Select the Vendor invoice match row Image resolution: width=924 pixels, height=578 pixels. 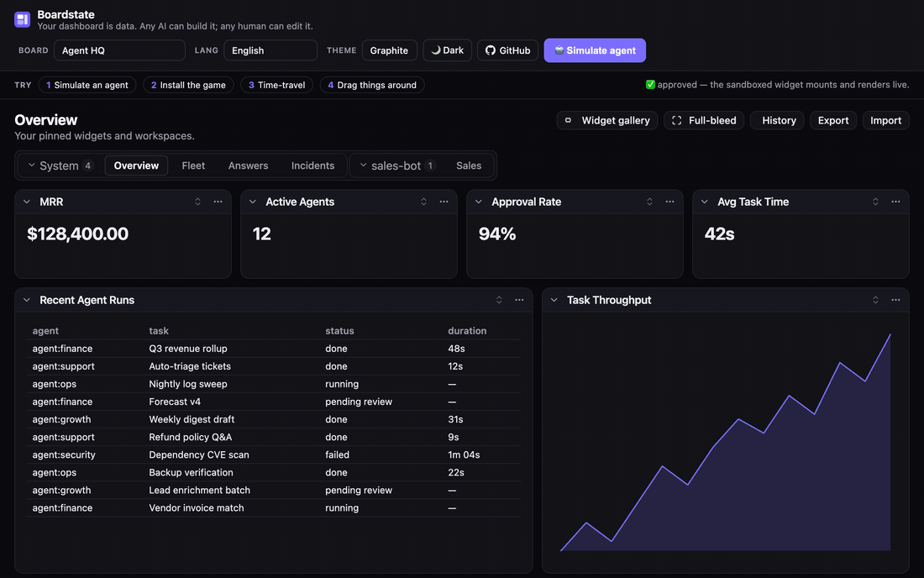pos(274,507)
